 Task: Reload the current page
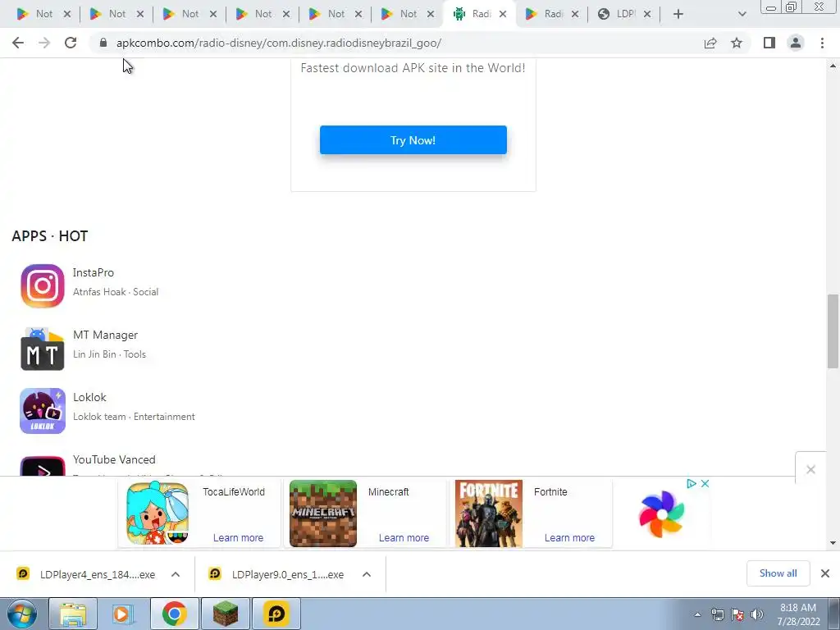[x=71, y=43]
